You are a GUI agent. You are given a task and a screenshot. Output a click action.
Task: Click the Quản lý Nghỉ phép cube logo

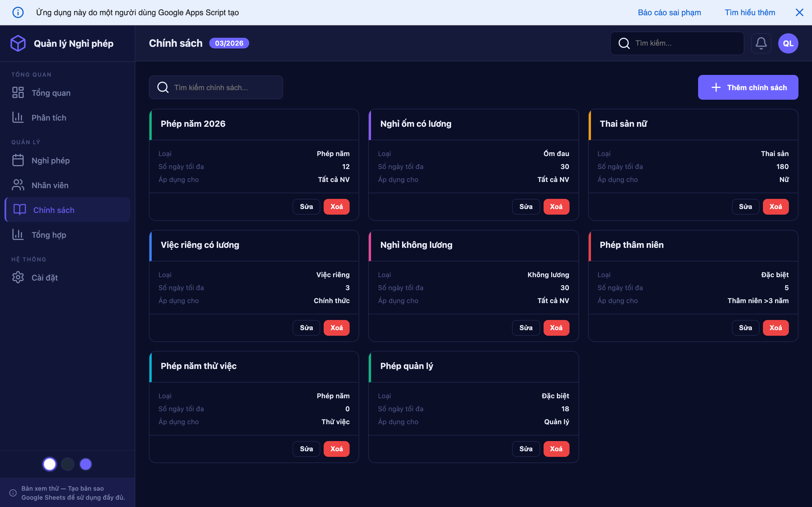point(18,43)
